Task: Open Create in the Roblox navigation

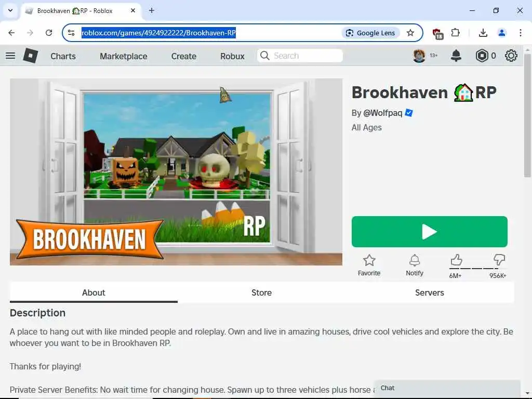Action: [x=183, y=56]
